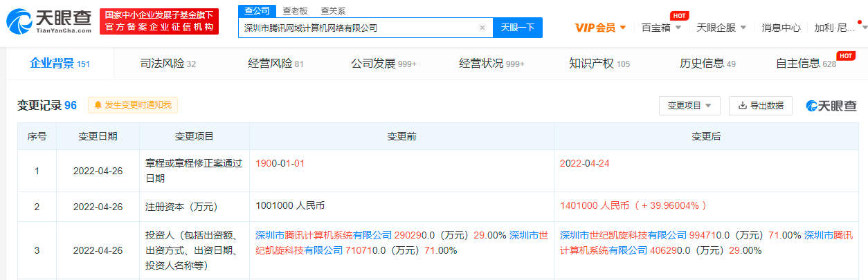The width and height of the screenshot is (868, 280).
Task: Expand the VIP会员 dropdown arrow
Action: click(x=623, y=28)
